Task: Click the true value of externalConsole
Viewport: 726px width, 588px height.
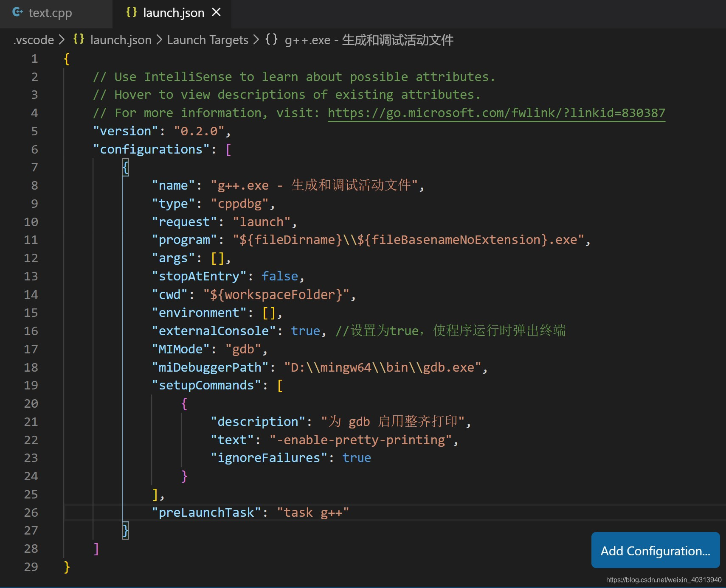Action: [305, 331]
